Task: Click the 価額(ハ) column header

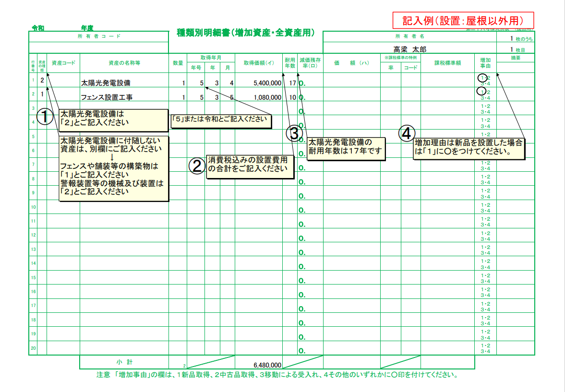Action: click(x=351, y=63)
